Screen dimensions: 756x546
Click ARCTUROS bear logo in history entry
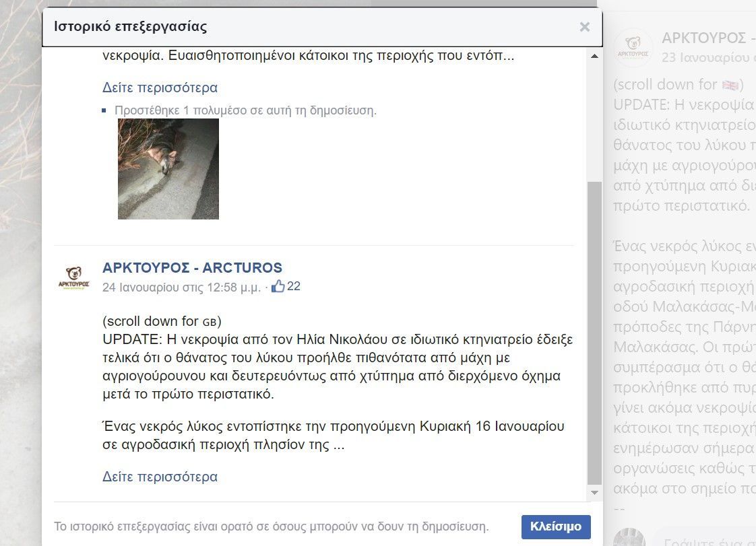(73, 277)
